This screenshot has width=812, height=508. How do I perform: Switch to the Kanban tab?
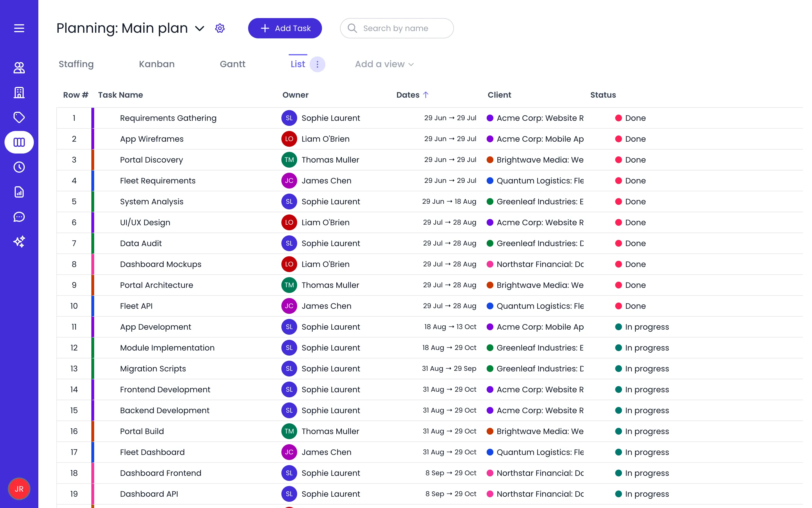(x=157, y=64)
